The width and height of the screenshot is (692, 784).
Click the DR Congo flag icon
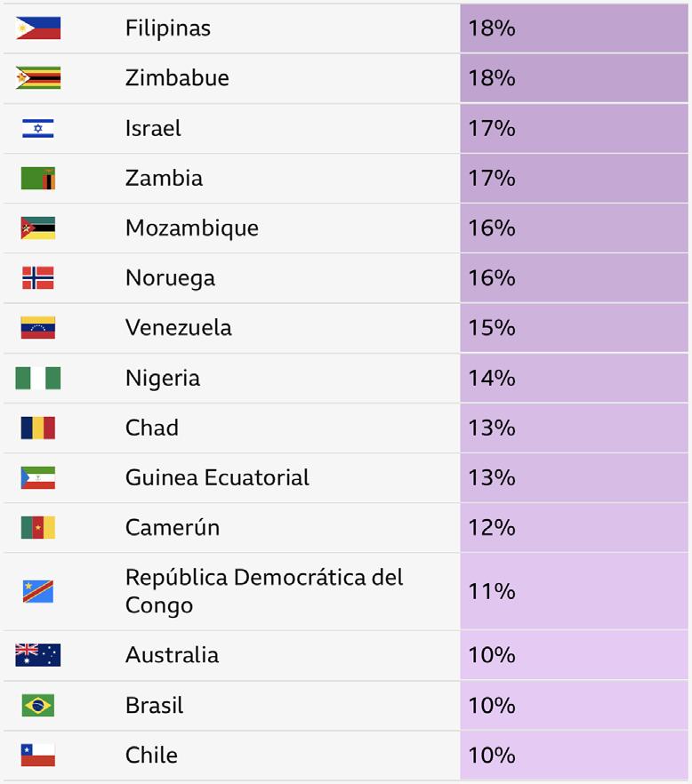coord(38,591)
